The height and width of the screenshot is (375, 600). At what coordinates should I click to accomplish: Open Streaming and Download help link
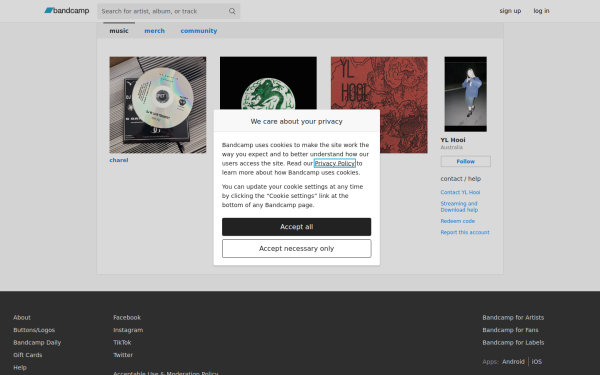tap(459, 207)
